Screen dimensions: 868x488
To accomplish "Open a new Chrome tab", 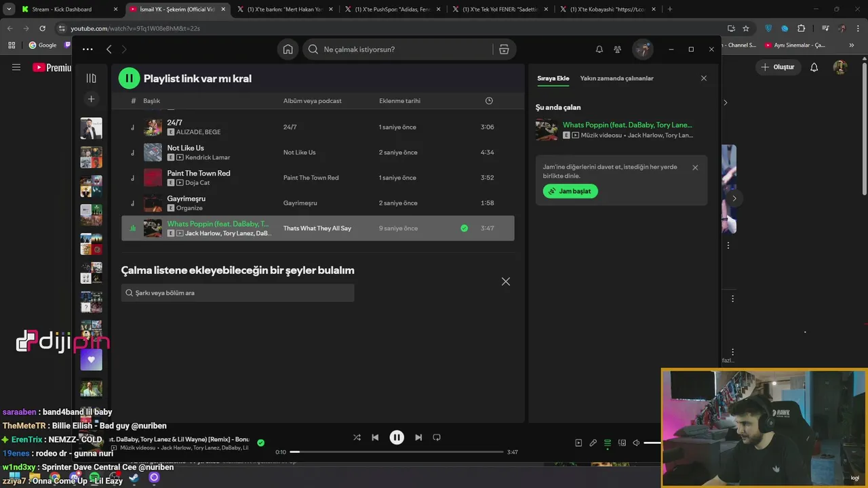I will 670,9.
